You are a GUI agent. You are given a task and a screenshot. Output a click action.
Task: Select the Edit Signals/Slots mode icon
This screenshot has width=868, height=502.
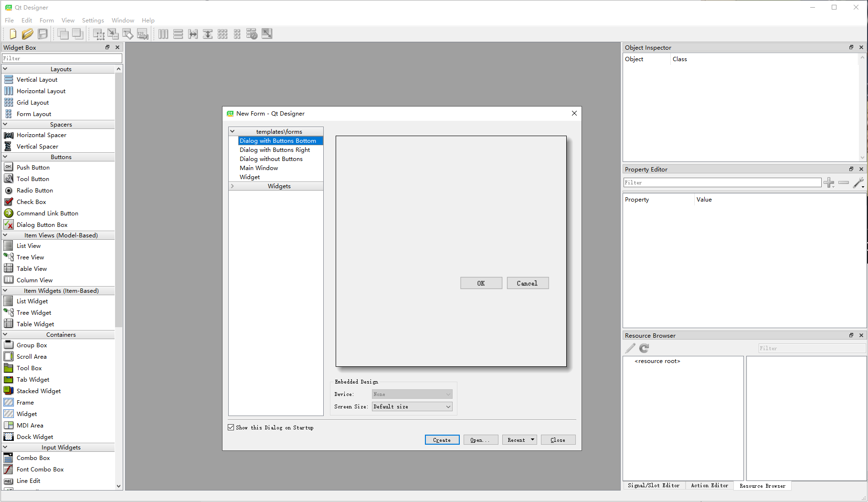[113, 34]
